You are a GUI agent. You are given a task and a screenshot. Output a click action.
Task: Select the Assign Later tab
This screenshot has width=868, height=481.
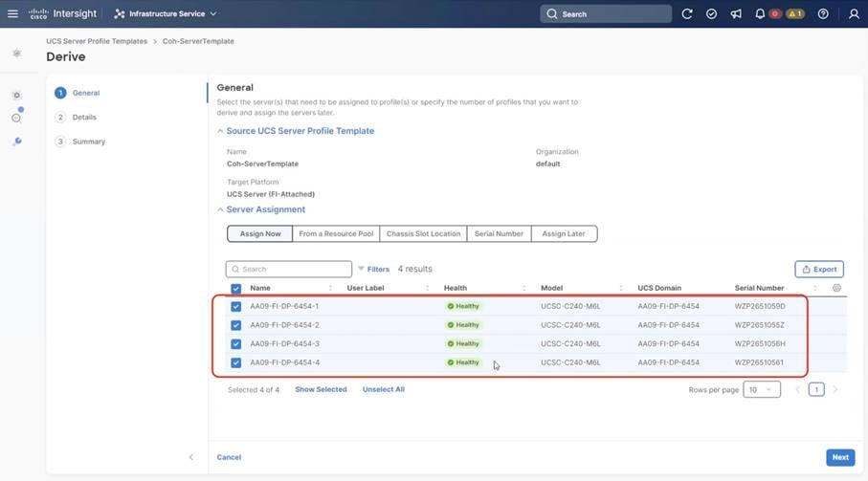564,234
